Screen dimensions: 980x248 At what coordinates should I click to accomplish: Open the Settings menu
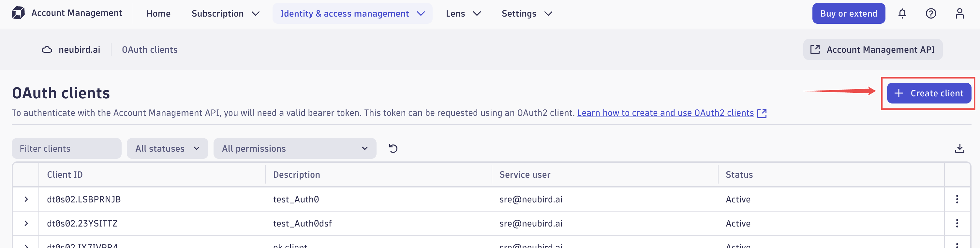coord(527,14)
